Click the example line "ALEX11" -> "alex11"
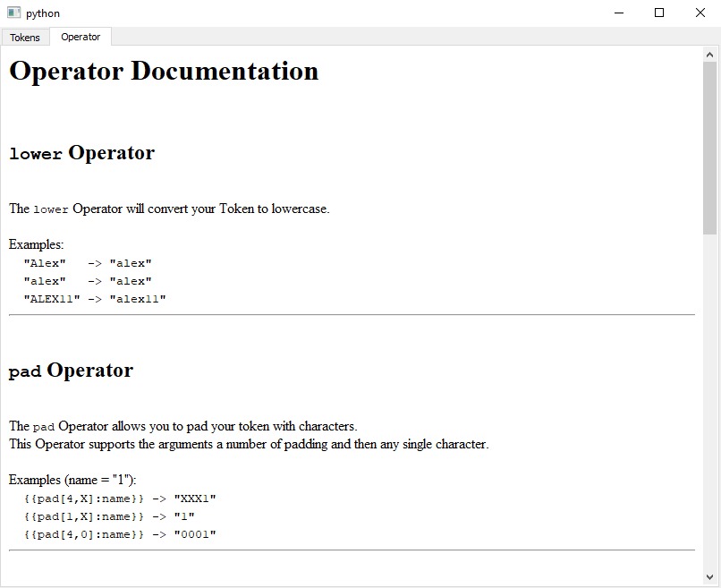 pos(95,299)
